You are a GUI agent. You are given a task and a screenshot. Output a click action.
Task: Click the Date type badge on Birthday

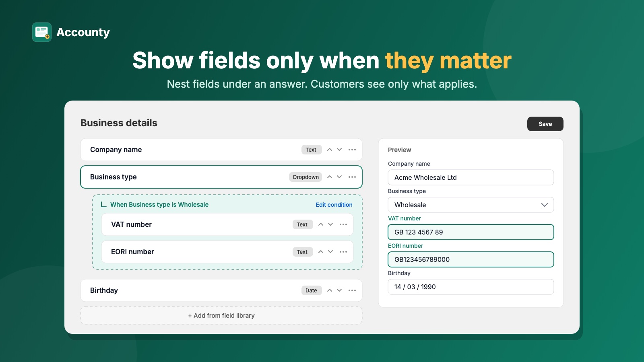[x=312, y=290]
